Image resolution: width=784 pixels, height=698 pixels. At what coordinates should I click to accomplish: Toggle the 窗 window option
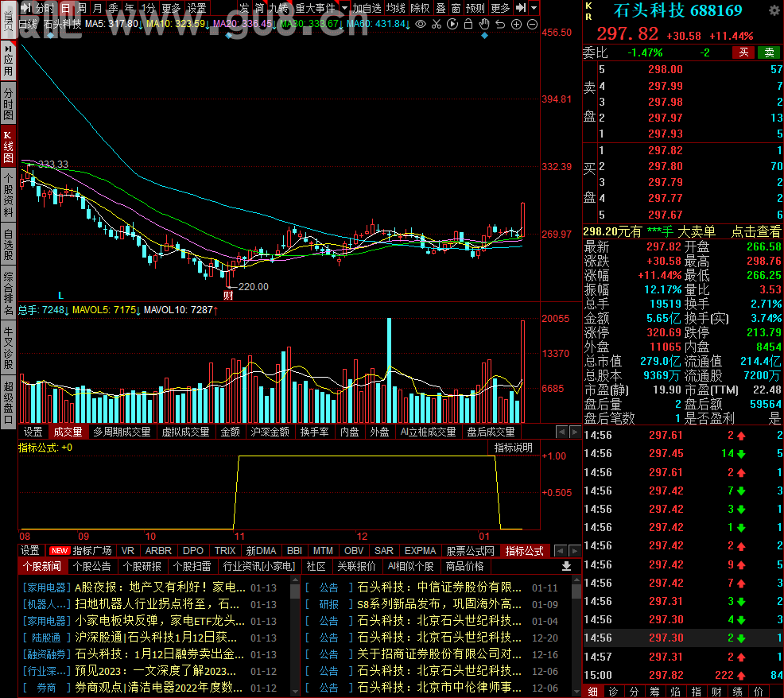point(456,8)
